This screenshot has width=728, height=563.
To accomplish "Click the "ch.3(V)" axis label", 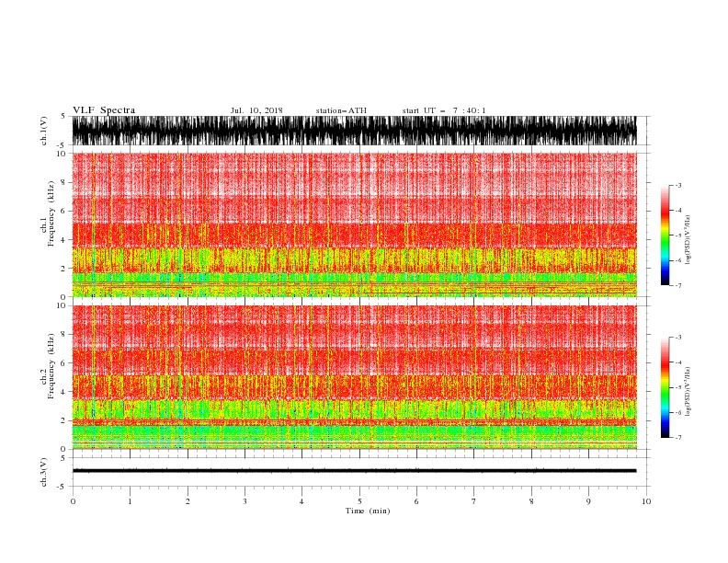I will 44,472.
